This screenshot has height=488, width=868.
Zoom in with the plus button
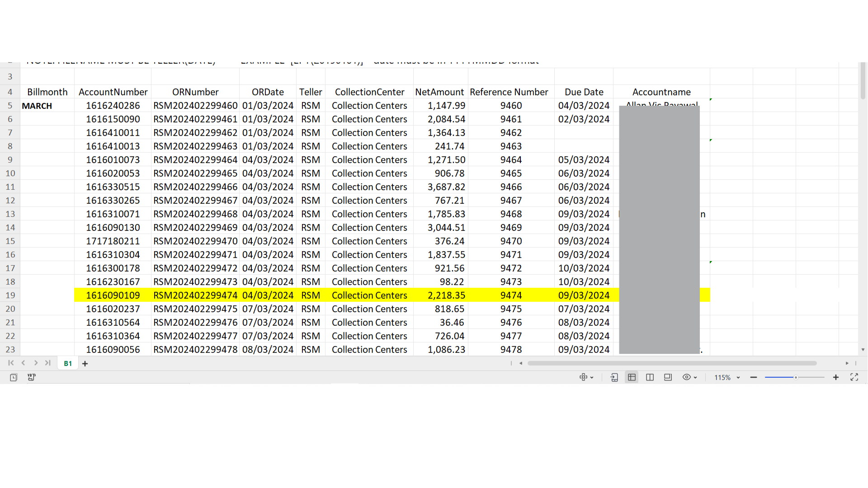[x=836, y=377]
